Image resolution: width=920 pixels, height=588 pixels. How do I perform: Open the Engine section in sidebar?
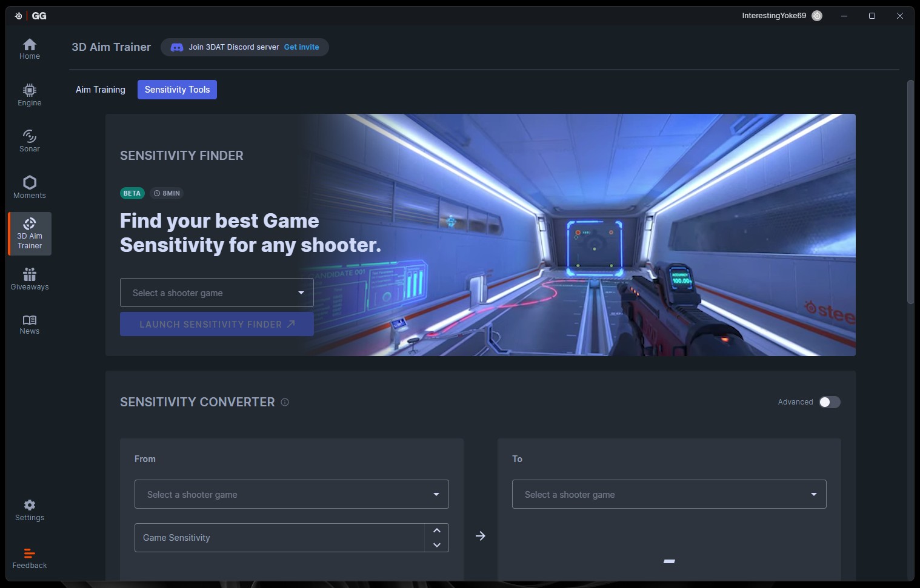(29, 95)
